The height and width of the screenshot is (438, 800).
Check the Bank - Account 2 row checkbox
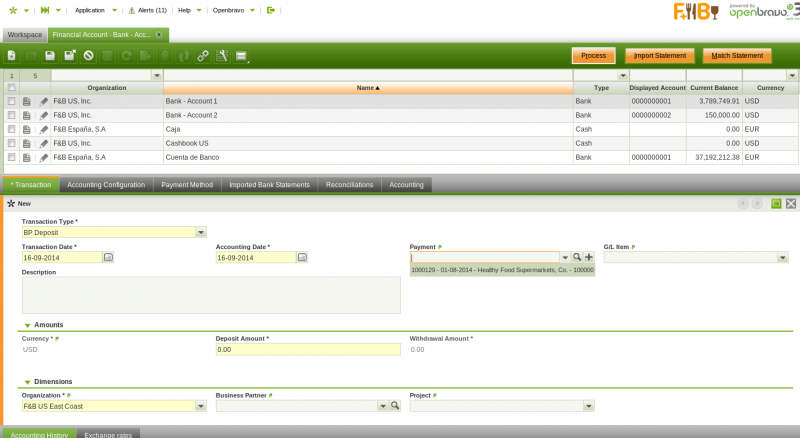point(11,115)
